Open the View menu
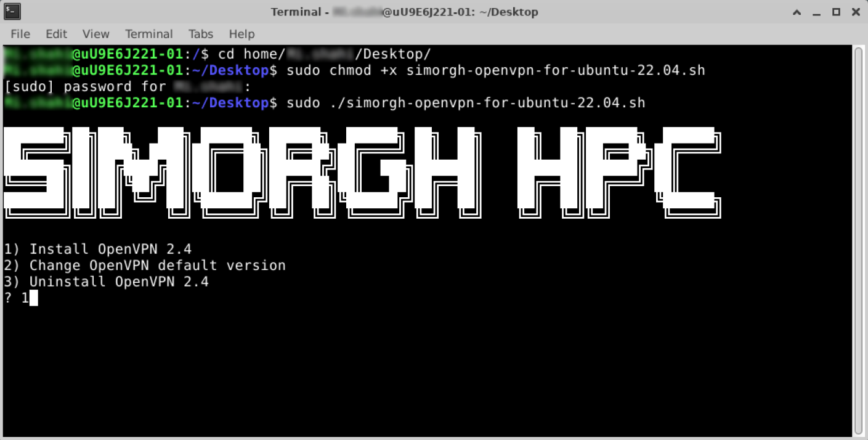 [95, 34]
